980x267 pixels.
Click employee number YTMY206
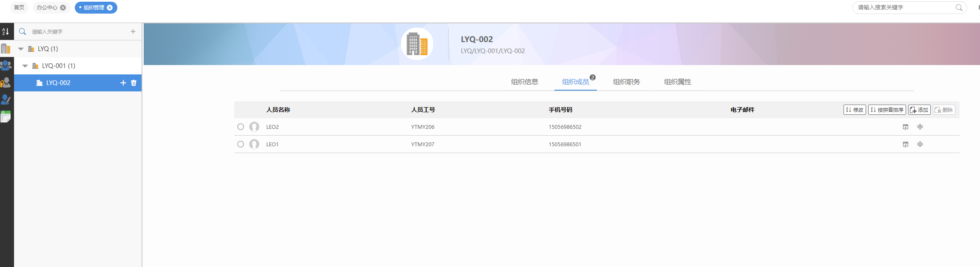point(423,127)
